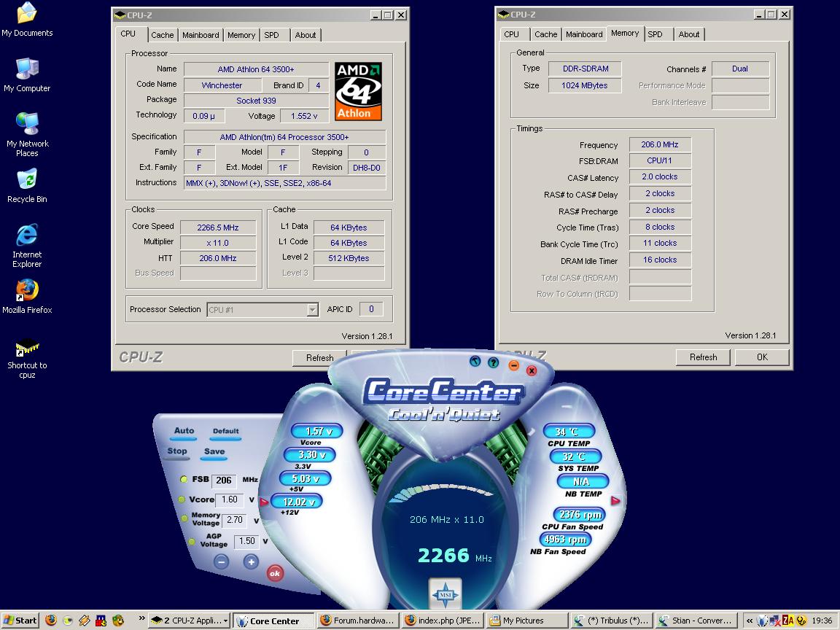The width and height of the screenshot is (840, 630).
Task: Expand Quick Launch overflow chevron
Action: 141,618
